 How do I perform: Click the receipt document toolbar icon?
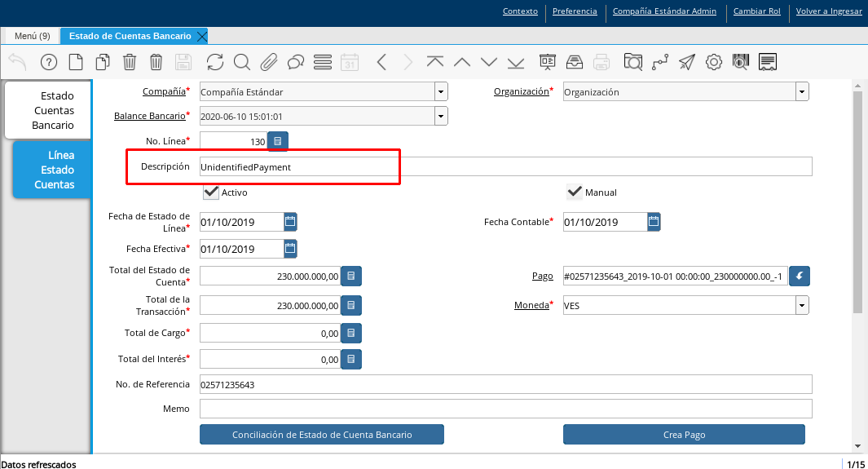pos(768,62)
